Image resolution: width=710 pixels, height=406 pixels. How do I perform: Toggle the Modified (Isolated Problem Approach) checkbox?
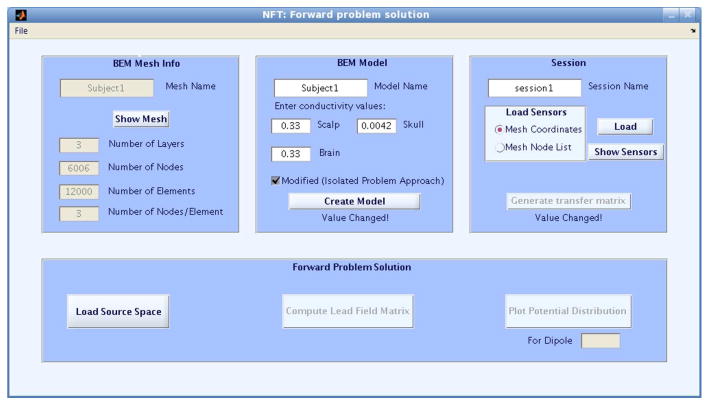[275, 181]
